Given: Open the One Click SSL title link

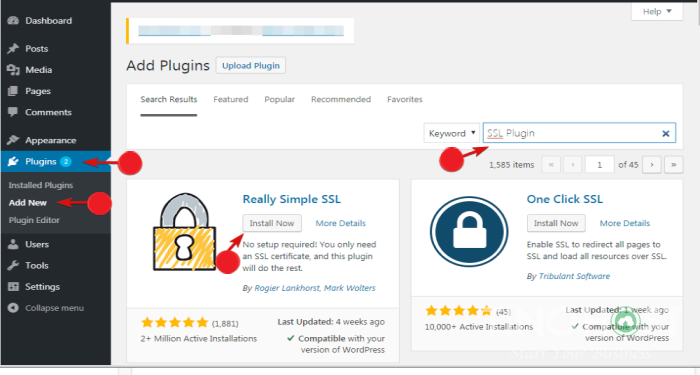Looking at the screenshot, I should point(565,199).
